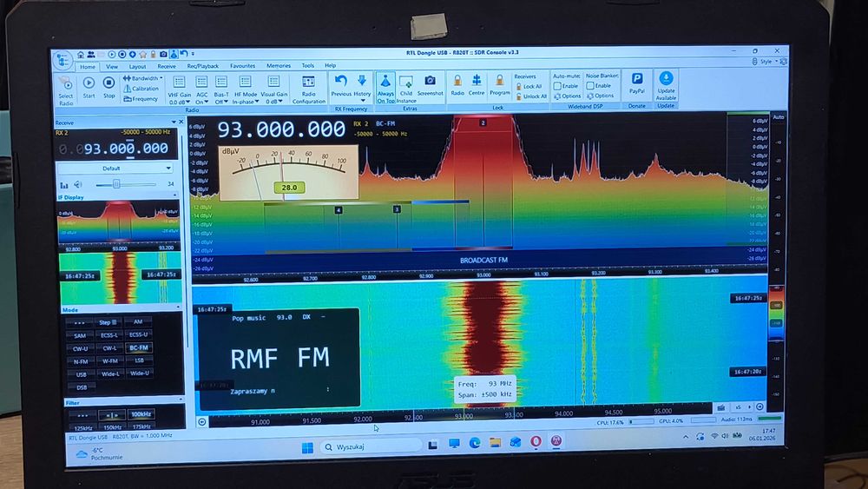
Task: Click the padlock icon in quick access toolbar
Action: pyautogui.click(x=154, y=54)
